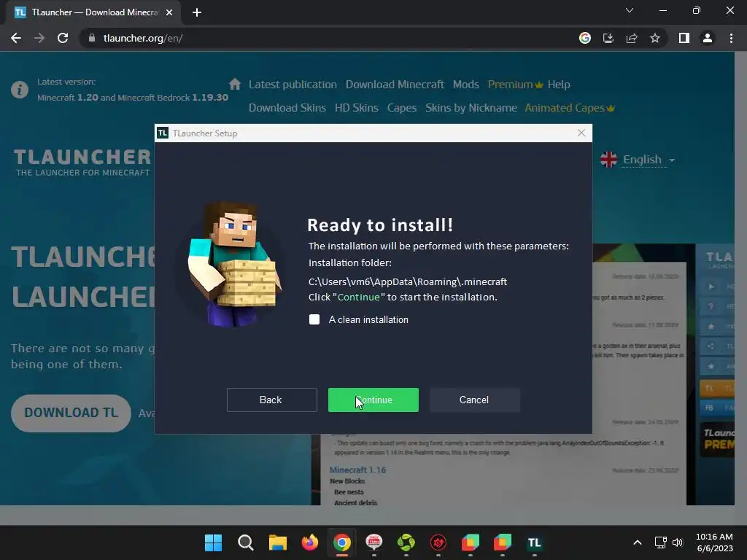Image resolution: width=747 pixels, height=560 pixels.
Task: Click the green swirl app in taskbar
Action: tap(406, 542)
